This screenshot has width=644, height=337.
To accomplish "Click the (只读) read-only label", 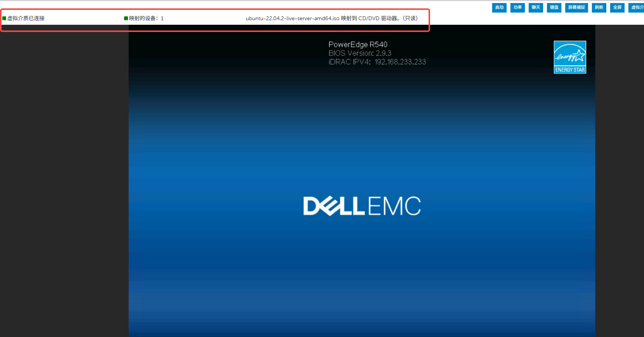I will pyautogui.click(x=410, y=18).
